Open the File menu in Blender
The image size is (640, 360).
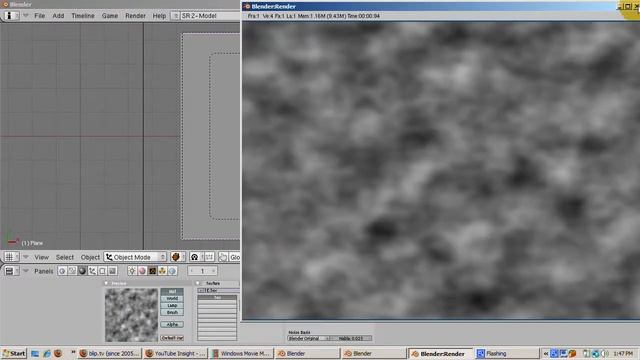click(40, 16)
